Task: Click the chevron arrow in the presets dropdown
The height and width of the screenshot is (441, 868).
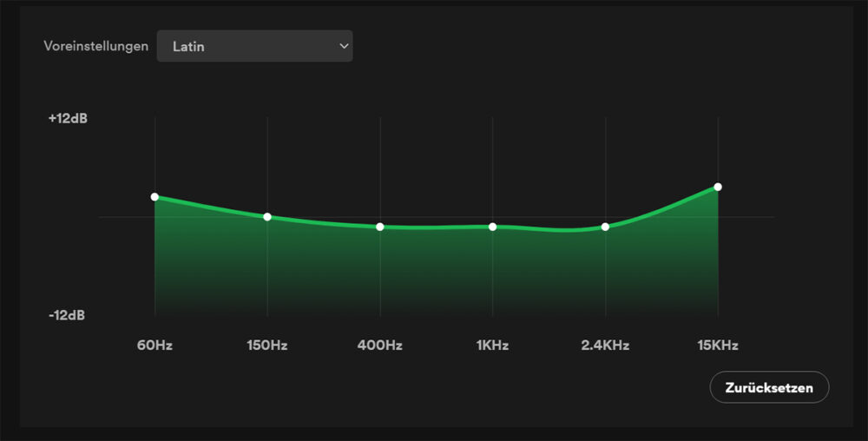Action: coord(344,46)
